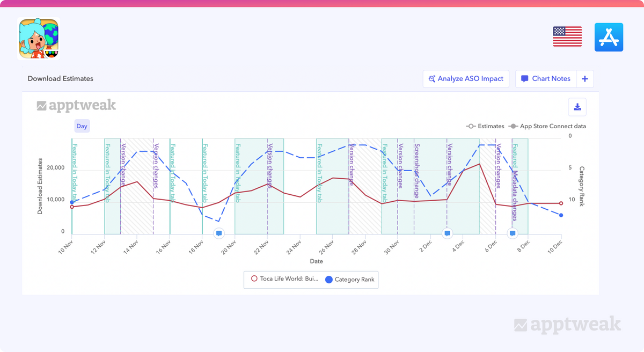Open the chart note marker near 7 Dec
Screen dimensions: 644x352
(x=513, y=233)
